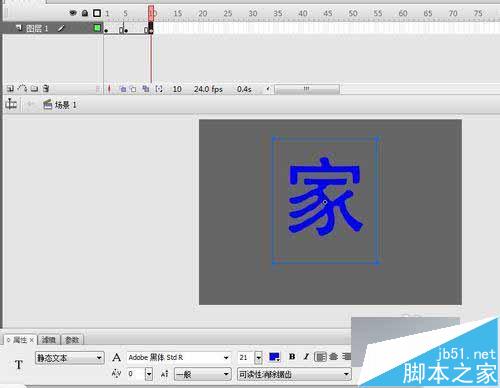Toggle Bold B formatting
The height and width of the screenshot is (388, 500).
click(x=292, y=357)
